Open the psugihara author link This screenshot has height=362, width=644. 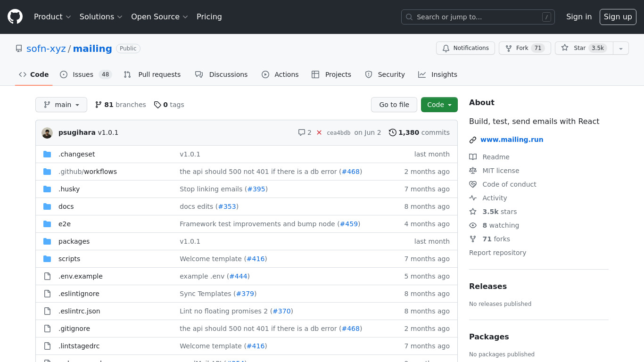[x=77, y=132]
